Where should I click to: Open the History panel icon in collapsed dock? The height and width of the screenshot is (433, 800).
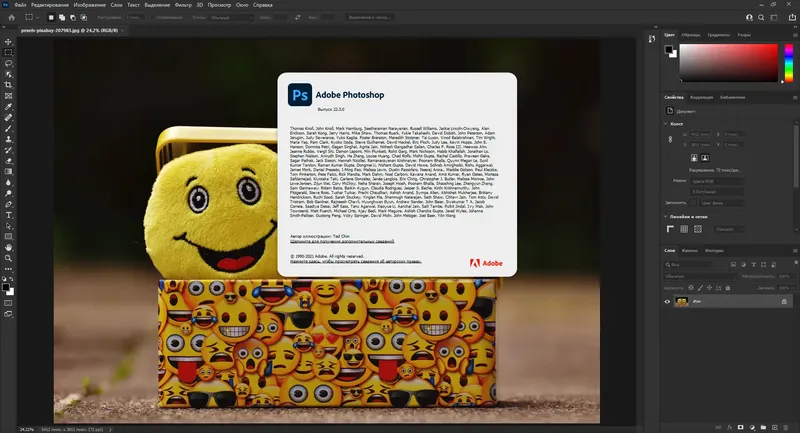(x=652, y=39)
